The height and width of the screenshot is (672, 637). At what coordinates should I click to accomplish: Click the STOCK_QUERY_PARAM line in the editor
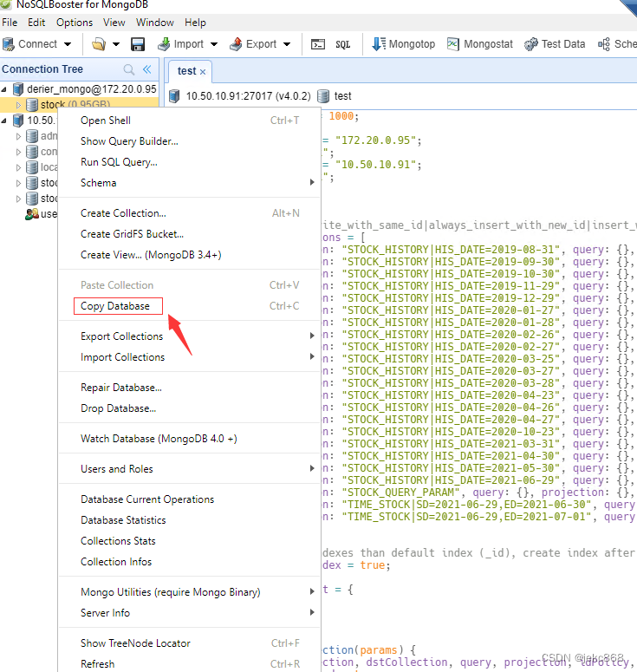click(x=479, y=493)
